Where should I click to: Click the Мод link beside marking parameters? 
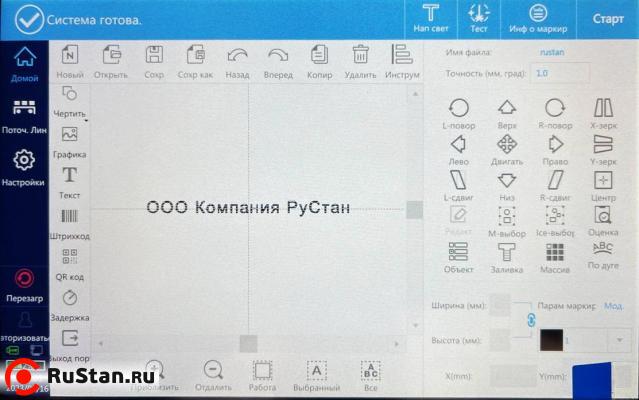pos(612,305)
